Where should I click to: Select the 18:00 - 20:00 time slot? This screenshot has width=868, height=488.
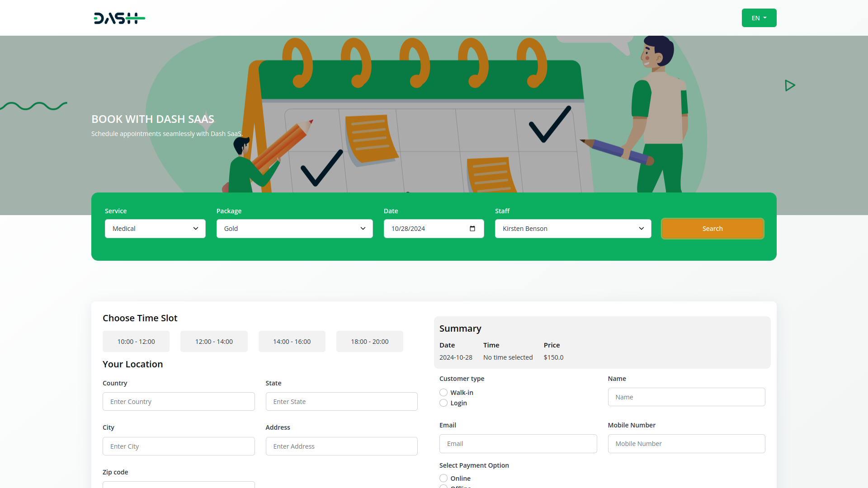point(369,342)
